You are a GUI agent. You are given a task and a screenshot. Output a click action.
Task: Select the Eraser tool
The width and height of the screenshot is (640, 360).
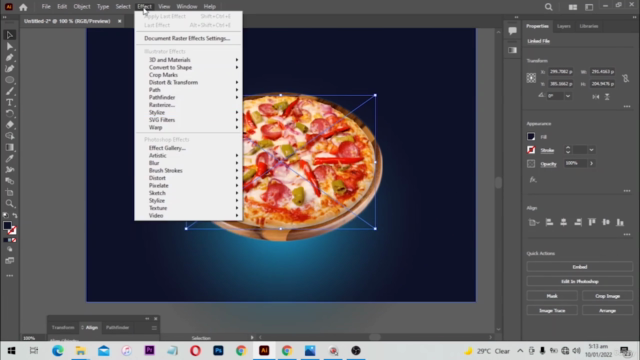point(9,125)
